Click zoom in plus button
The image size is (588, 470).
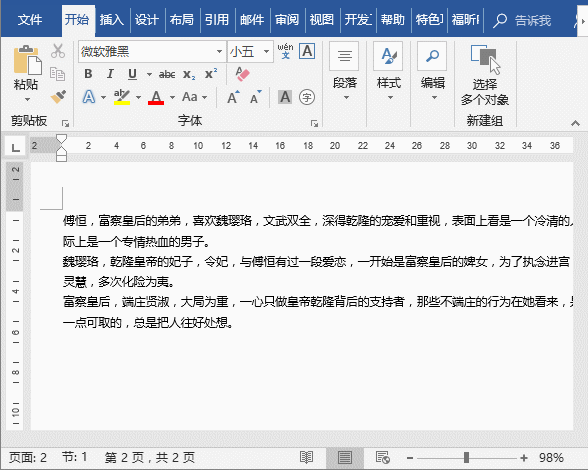point(524,458)
